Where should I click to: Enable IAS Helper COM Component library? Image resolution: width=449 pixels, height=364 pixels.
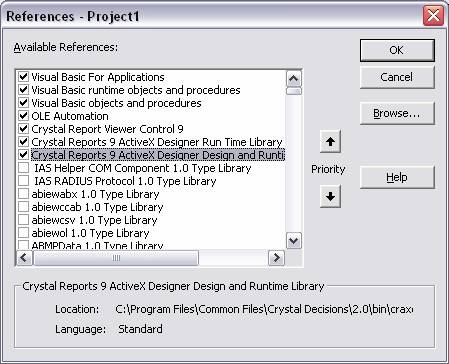23,168
